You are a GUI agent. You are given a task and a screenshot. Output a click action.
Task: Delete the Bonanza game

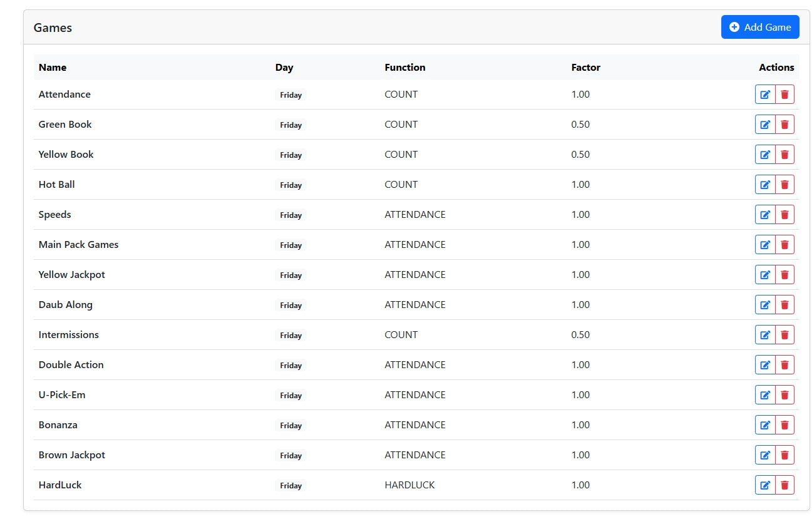(784, 425)
